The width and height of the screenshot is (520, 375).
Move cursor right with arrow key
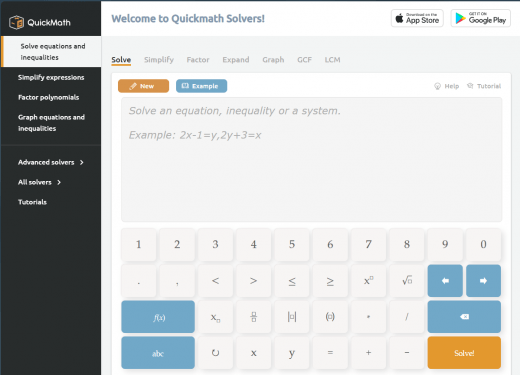[x=483, y=281]
